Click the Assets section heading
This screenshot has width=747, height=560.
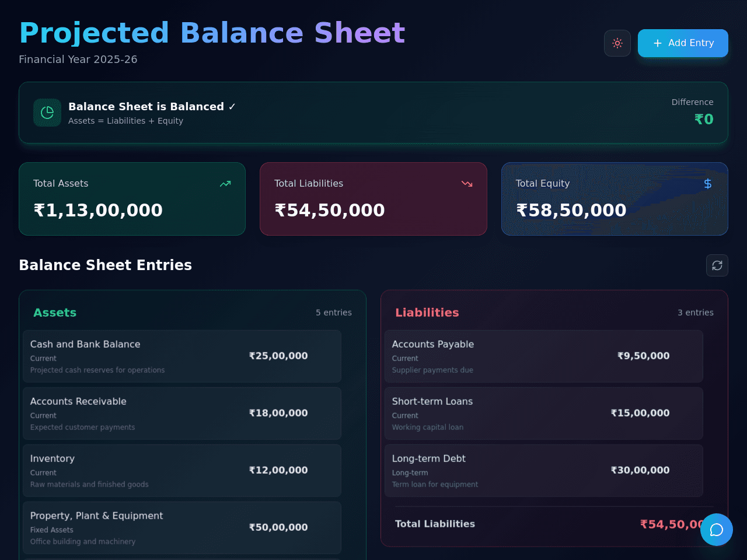coord(55,313)
